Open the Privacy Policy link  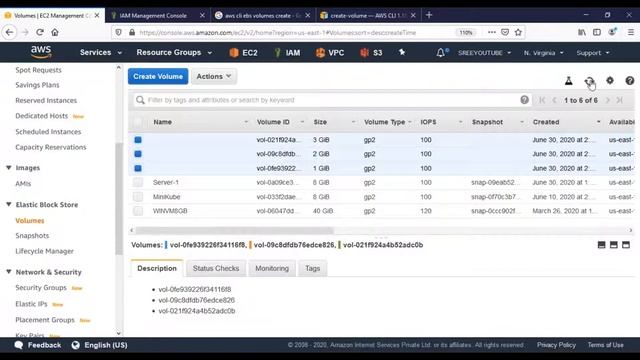point(556,345)
